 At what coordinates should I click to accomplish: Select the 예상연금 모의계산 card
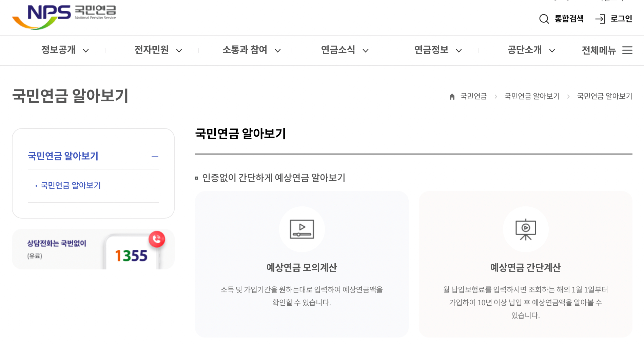coord(301,264)
